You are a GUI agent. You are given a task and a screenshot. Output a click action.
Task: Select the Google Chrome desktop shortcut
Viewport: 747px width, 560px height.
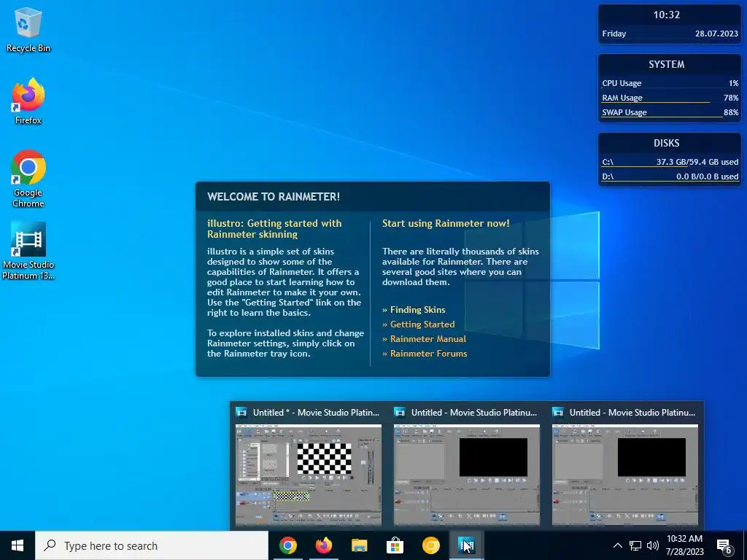[28, 179]
